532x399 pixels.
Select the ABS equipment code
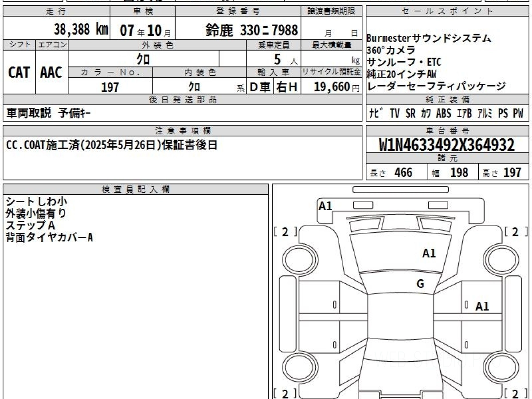click(x=443, y=113)
